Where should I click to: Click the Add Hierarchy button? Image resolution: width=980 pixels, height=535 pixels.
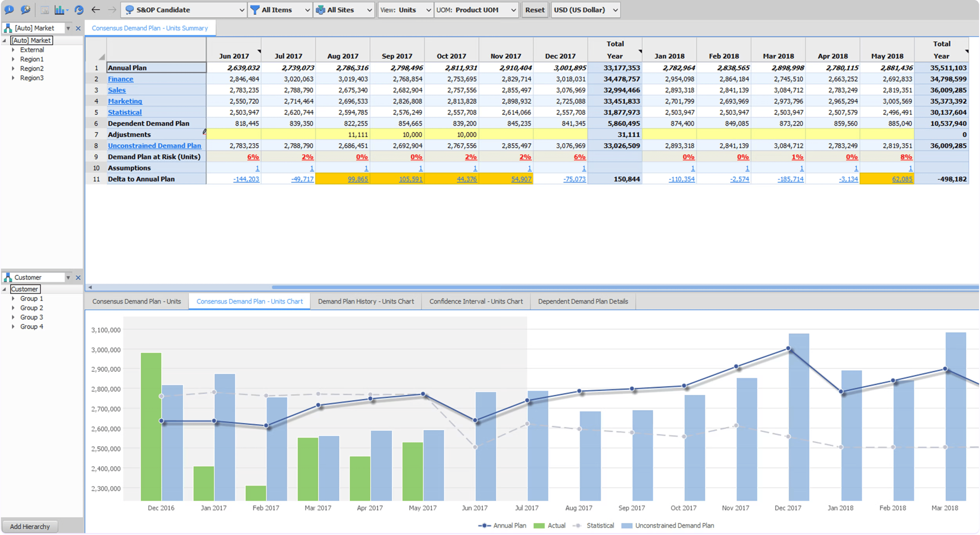pos(30,526)
